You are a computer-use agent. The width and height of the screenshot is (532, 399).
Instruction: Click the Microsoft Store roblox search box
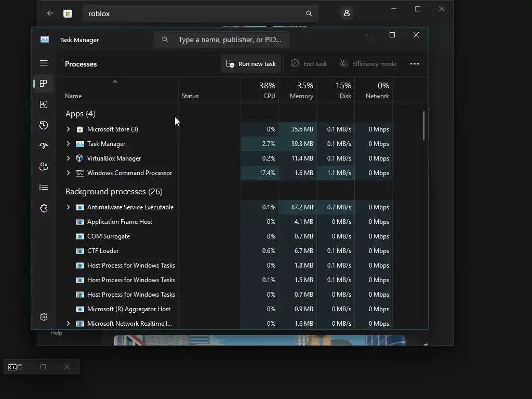click(200, 14)
